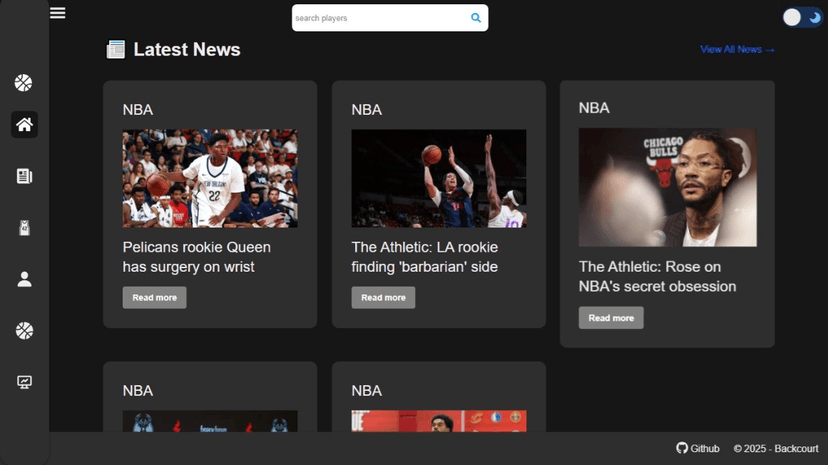This screenshot has height=465, width=828.
Task: Toggle the dark mode switch
Action: 802,17
